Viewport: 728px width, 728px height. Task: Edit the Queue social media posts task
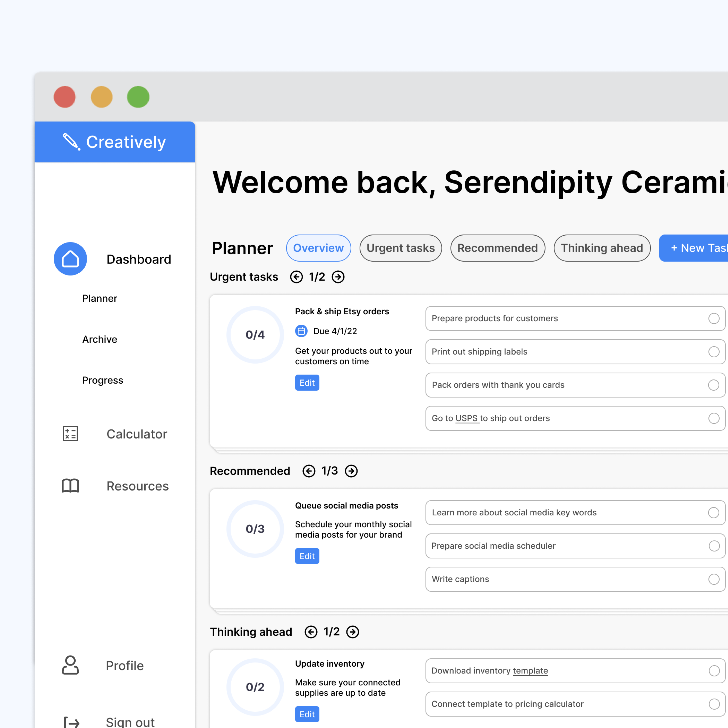point(307,556)
